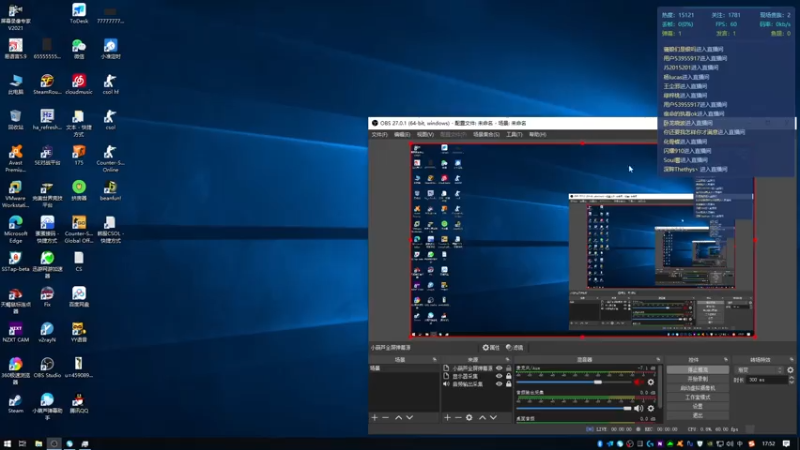The width and height of the screenshot is (800, 450).
Task: Launch beanfun! desktop shortcut
Action: tap(110, 190)
